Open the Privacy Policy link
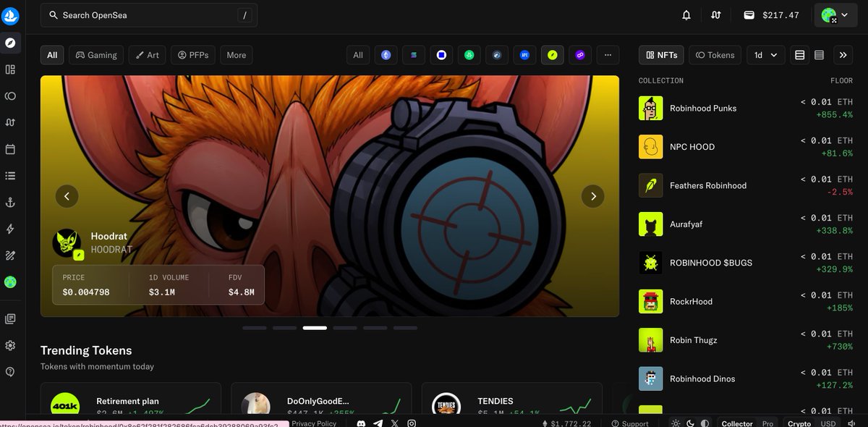This screenshot has height=427, width=868. point(314,423)
